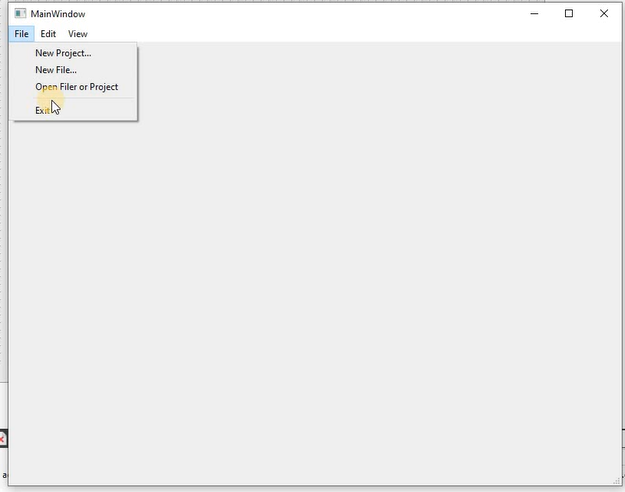Click the MainWindow title text
The height and width of the screenshot is (492, 625).
58,14
